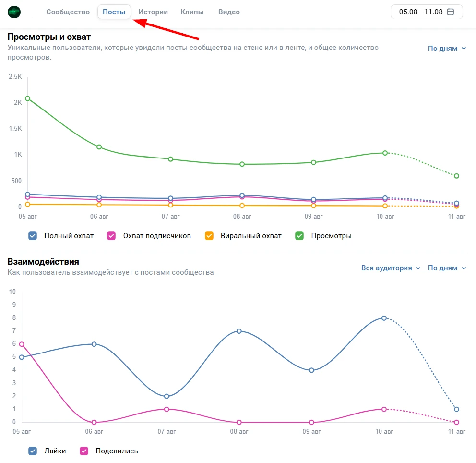Expand По дням dropdown in views section
476x463 pixels.
447,49
